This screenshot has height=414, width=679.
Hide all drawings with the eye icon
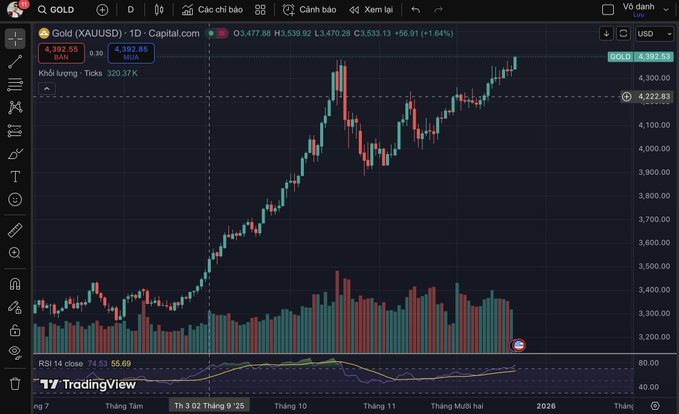(x=15, y=352)
